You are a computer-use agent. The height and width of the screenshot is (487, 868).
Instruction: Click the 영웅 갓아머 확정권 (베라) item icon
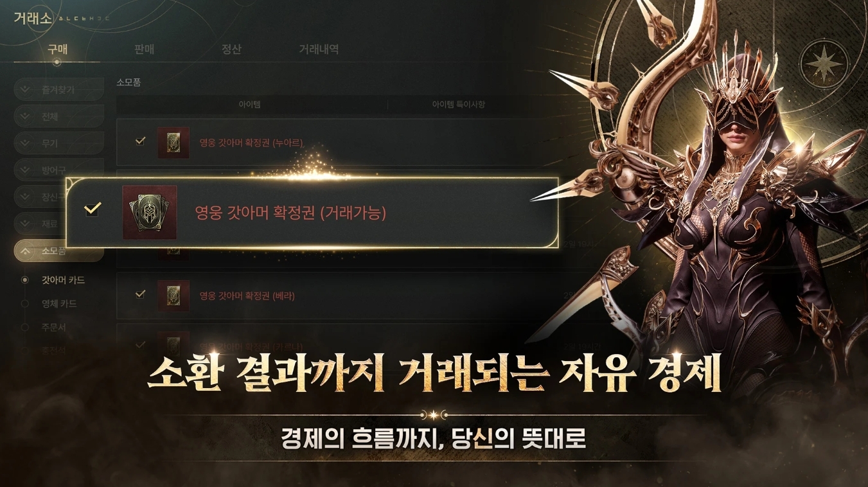[173, 296]
